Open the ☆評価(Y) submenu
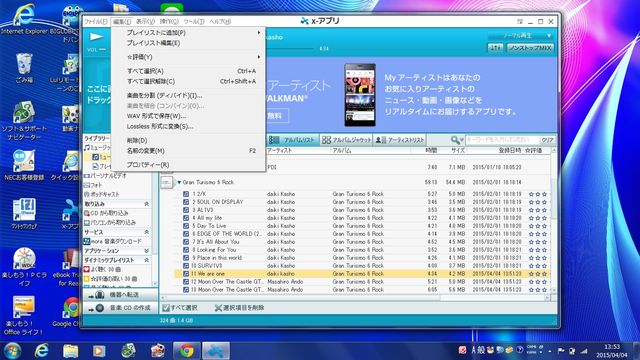Image resolution: width=640 pixels, height=360 pixels. (x=188, y=57)
